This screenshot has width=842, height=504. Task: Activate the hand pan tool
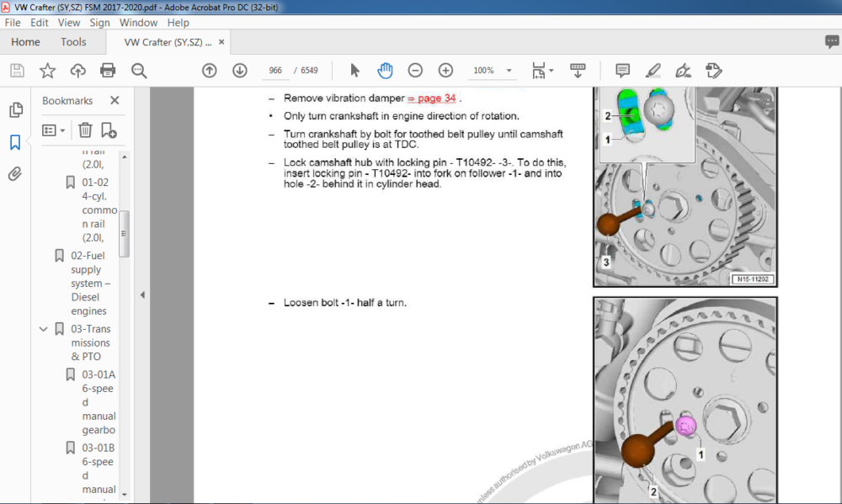tap(385, 71)
